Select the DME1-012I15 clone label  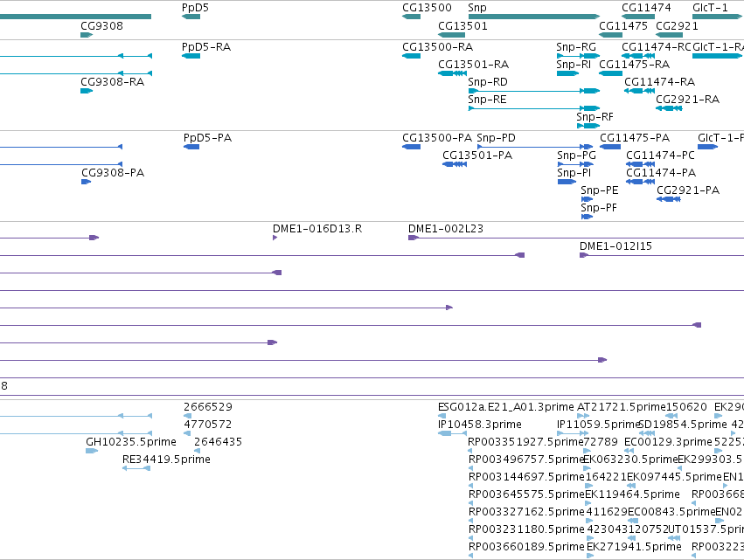[615, 246]
